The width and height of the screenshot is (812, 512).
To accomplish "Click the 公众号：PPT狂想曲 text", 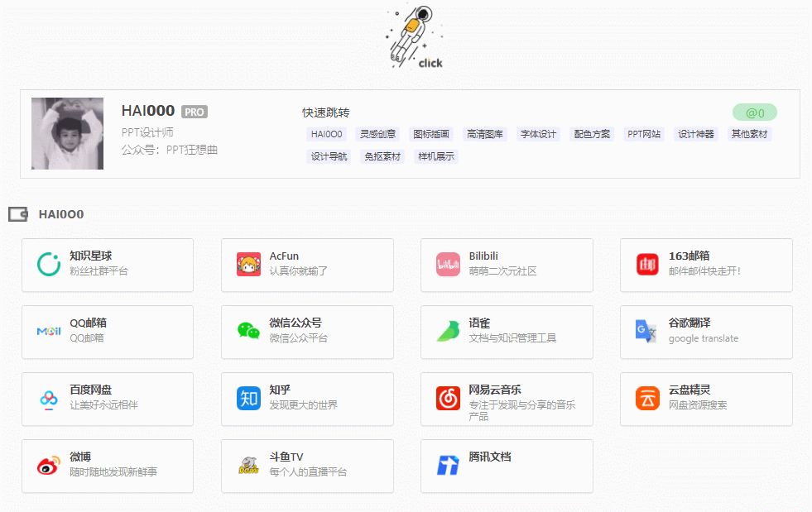I will click(170, 151).
